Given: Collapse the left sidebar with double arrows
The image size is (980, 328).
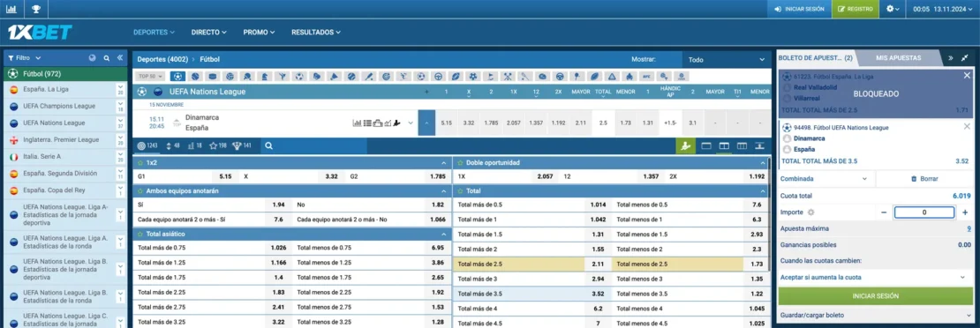Looking at the screenshot, I should (120, 57).
